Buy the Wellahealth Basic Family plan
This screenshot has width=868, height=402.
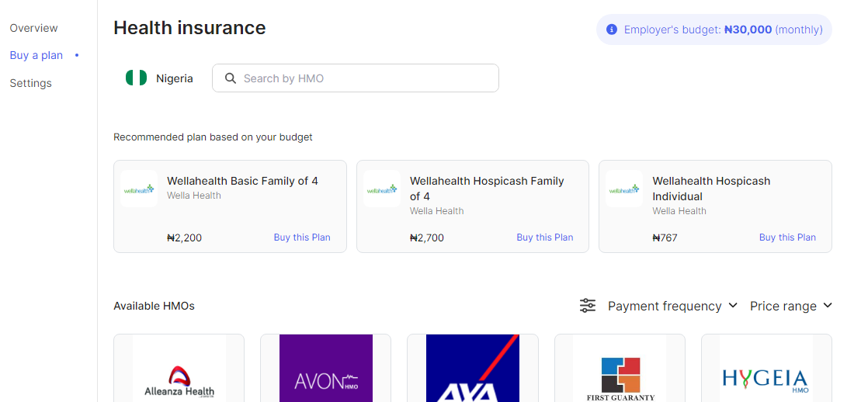point(302,237)
